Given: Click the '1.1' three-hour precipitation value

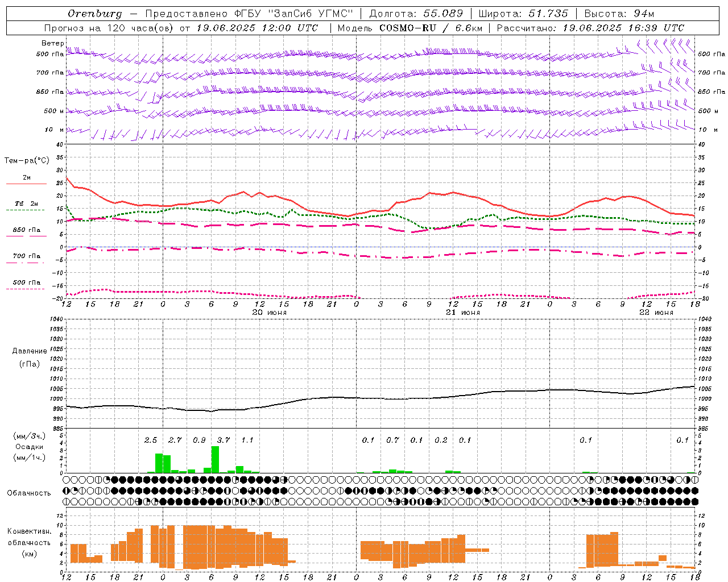Looking at the screenshot, I should pos(247,440).
